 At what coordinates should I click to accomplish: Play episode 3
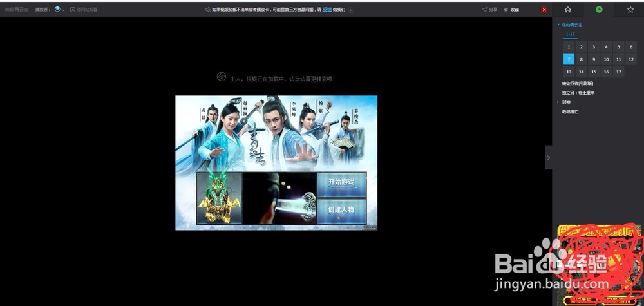[594, 47]
